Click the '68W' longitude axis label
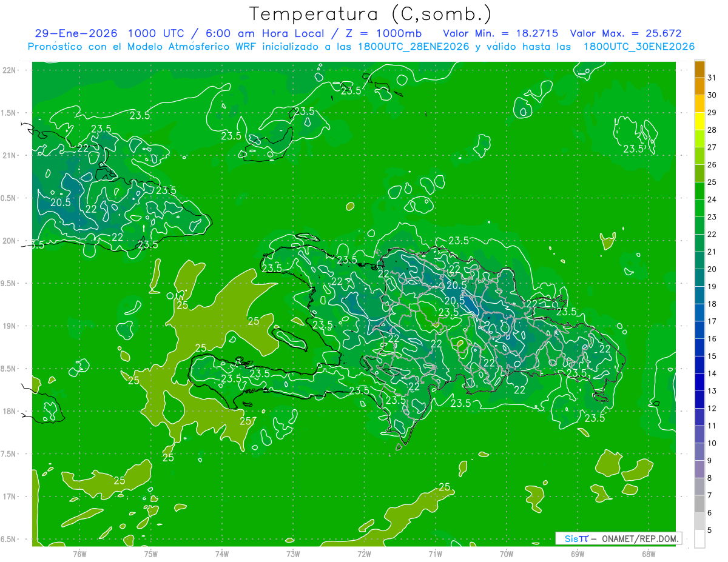728x562 pixels. coord(649,554)
